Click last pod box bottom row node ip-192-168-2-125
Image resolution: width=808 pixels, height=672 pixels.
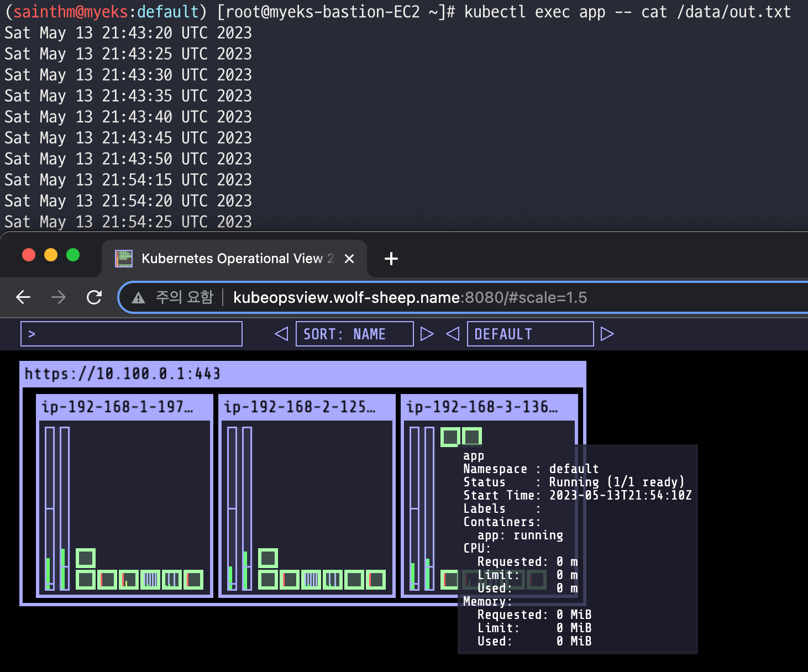376,580
